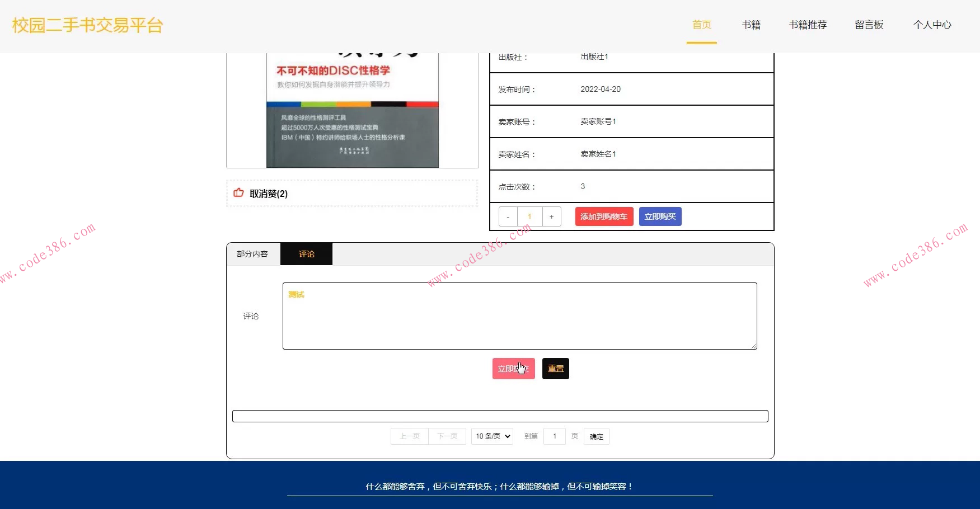Click the 校园二手书交易平台 site title
This screenshot has width=980, height=509.
(87, 25)
